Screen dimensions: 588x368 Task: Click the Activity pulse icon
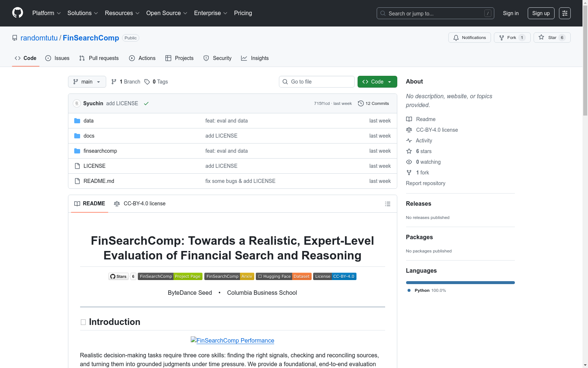(x=409, y=141)
